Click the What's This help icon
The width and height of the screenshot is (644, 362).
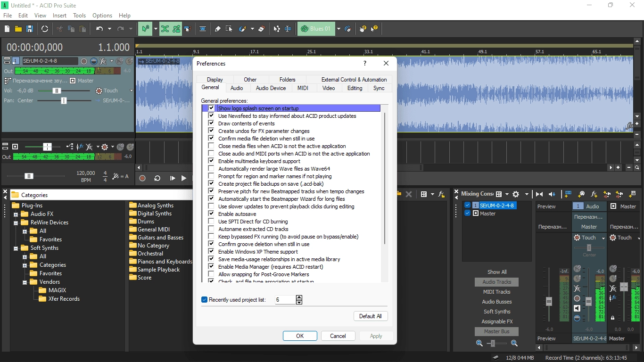[x=374, y=29]
